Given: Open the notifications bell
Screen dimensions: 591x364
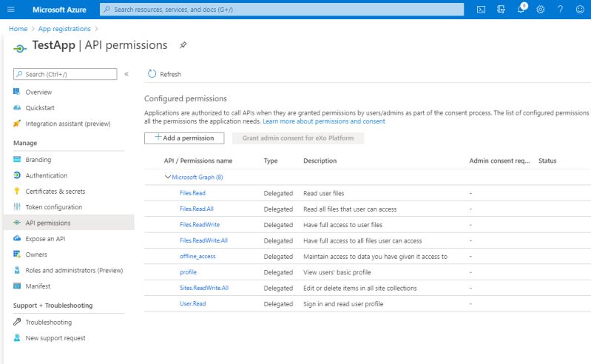Looking at the screenshot, I should point(521,8).
